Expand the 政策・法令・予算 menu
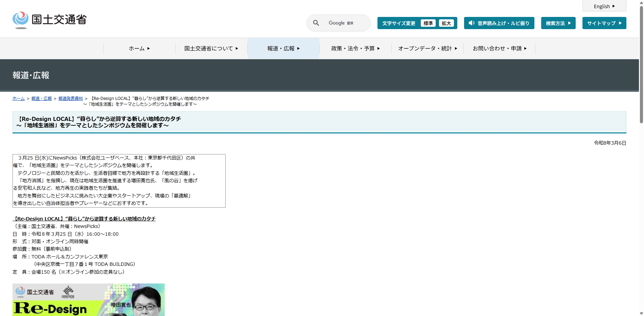The image size is (644, 316). click(355, 48)
